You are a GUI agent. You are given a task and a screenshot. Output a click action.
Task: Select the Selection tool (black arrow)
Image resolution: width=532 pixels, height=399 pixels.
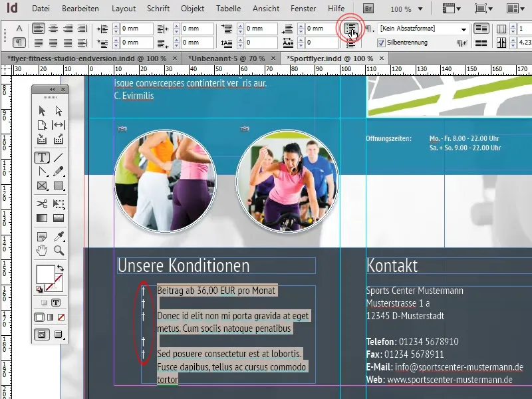42,111
